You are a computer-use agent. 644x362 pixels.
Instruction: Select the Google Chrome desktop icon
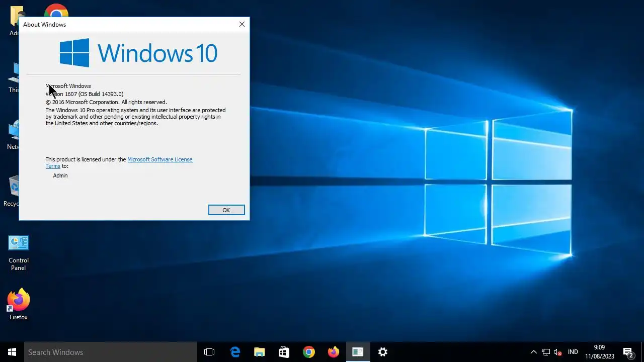56,11
